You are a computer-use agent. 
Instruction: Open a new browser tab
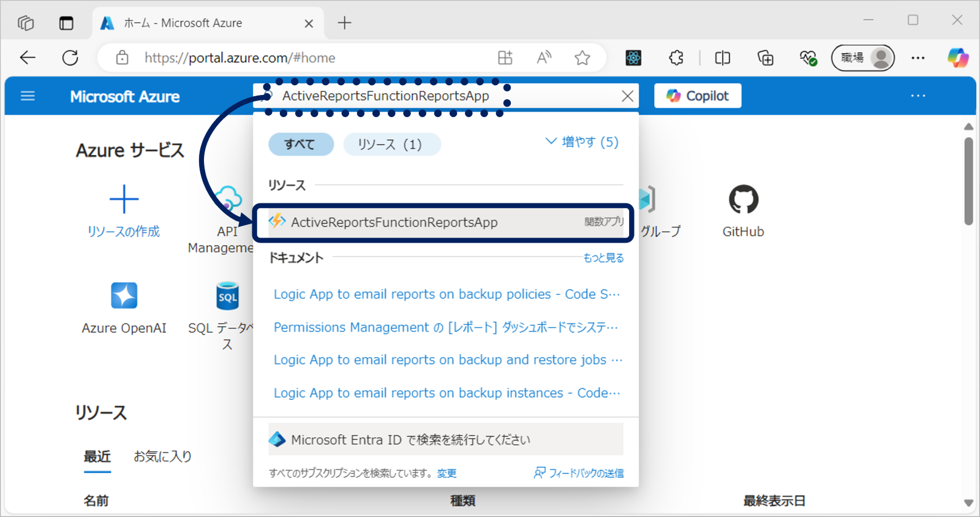pyautogui.click(x=345, y=23)
